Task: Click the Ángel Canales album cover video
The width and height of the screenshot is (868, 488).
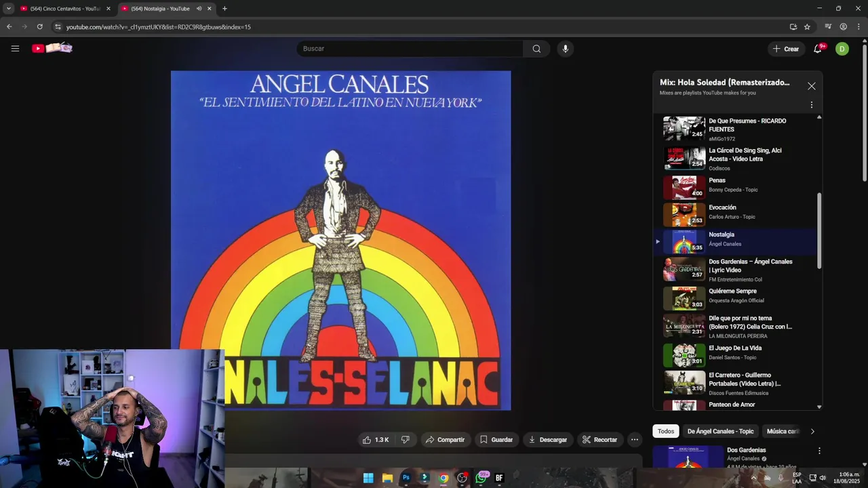Action: (x=341, y=241)
